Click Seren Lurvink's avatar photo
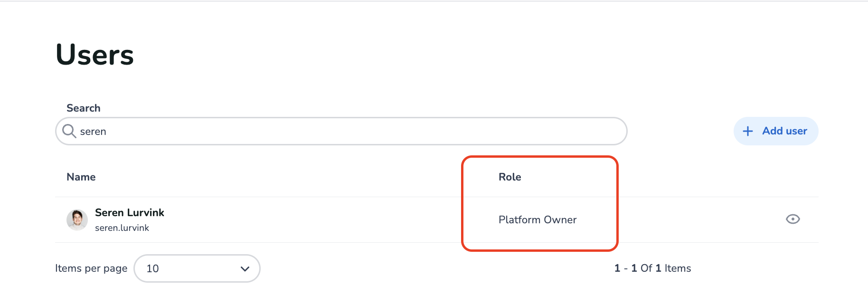Image resolution: width=868 pixels, height=305 pixels. click(x=77, y=219)
